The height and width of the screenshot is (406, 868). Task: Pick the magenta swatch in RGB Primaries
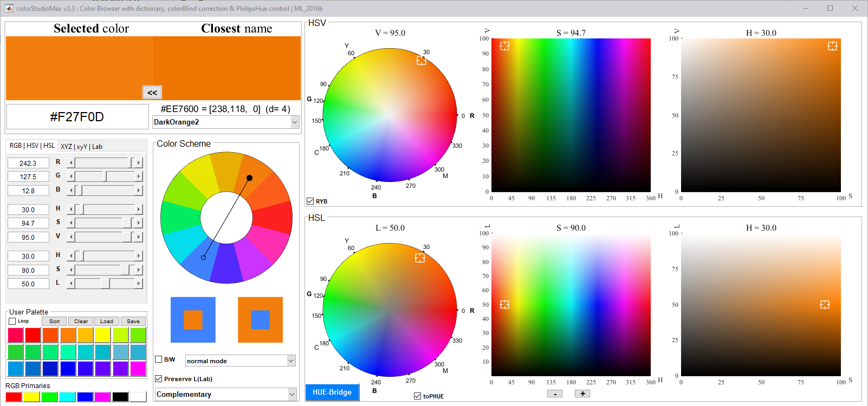[x=102, y=397]
